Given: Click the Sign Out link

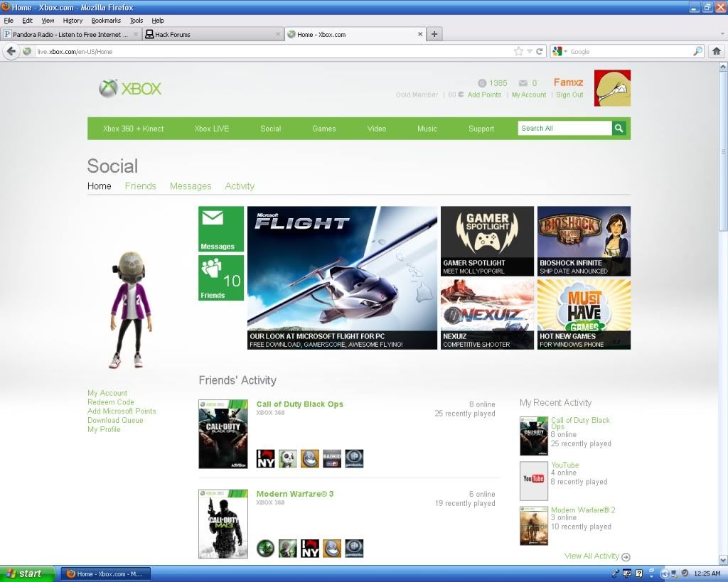Looking at the screenshot, I should point(569,95).
